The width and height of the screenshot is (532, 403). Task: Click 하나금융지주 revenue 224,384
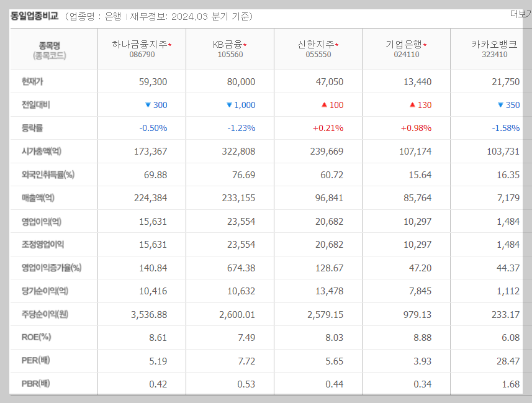151,198
